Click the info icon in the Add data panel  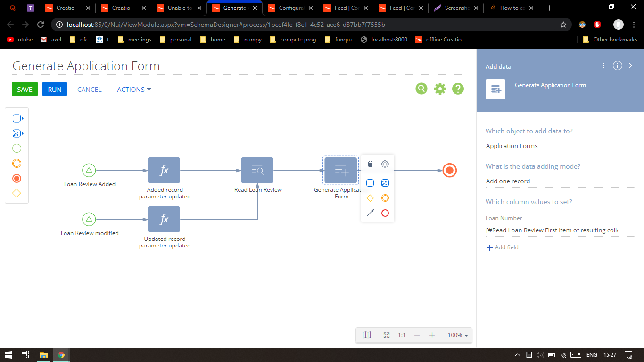pyautogui.click(x=618, y=66)
